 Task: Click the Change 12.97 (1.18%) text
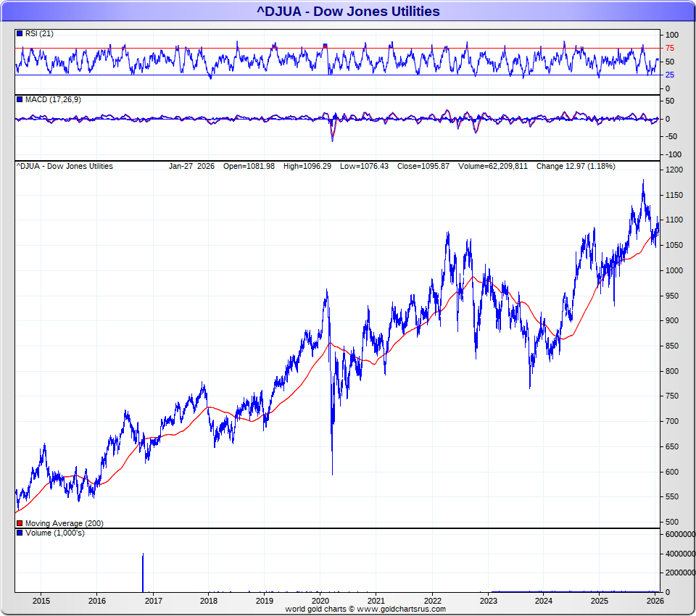(x=575, y=167)
